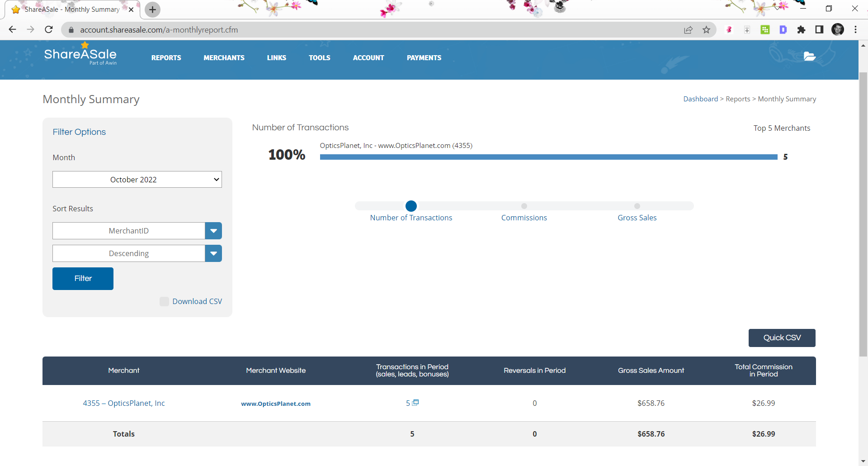
Task: Toggle the Download CSV checkbox
Action: pyautogui.click(x=164, y=301)
